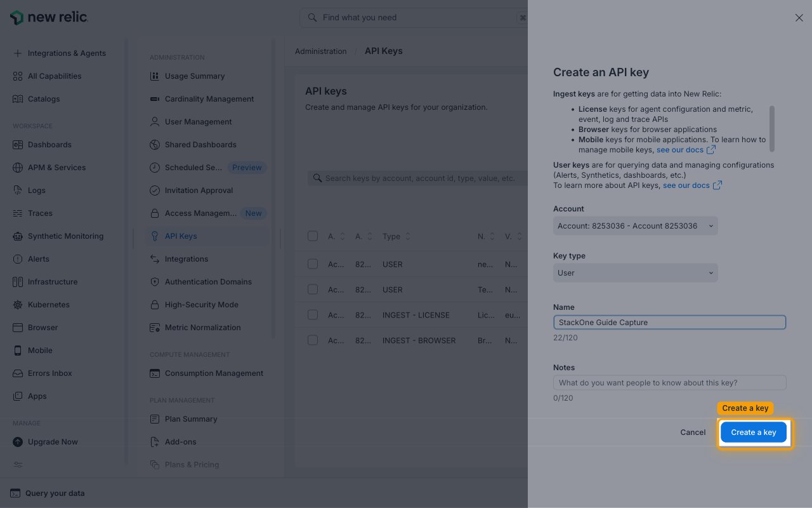
Task: Click Shared Dashboards icon
Action: [155, 145]
